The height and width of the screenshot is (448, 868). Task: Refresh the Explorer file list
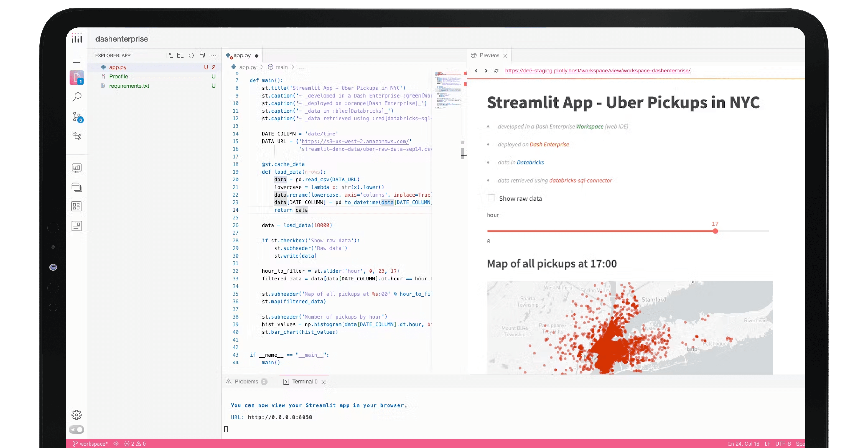tap(191, 56)
